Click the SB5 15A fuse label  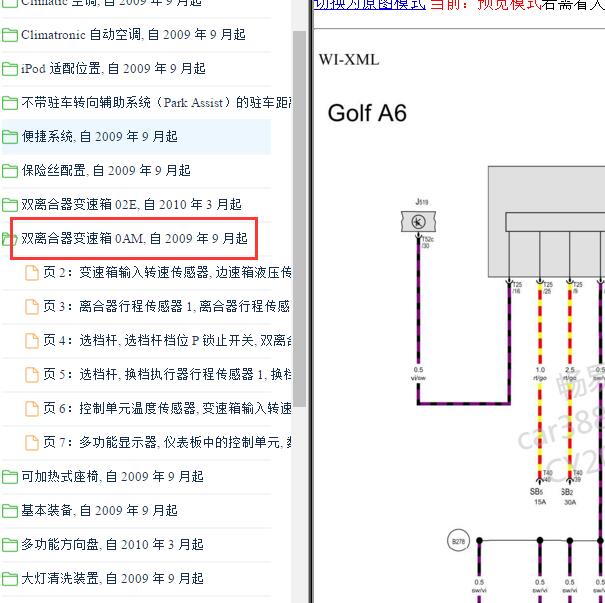pyautogui.click(x=537, y=497)
